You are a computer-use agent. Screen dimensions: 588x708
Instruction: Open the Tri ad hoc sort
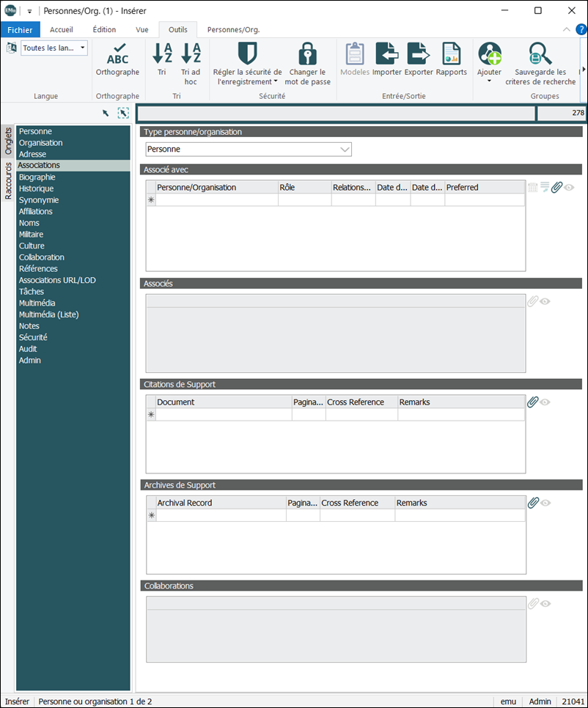pos(191,64)
